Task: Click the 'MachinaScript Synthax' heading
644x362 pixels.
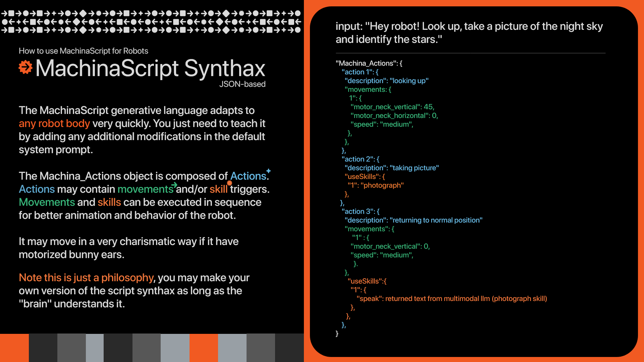Action: [150, 68]
